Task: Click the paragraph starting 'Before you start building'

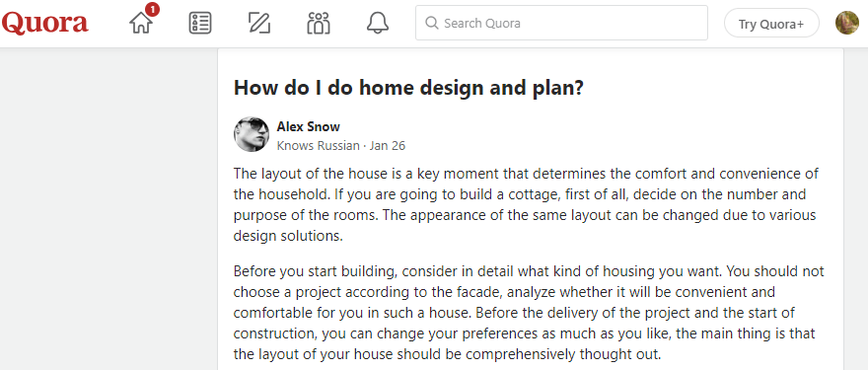Action: [529, 313]
